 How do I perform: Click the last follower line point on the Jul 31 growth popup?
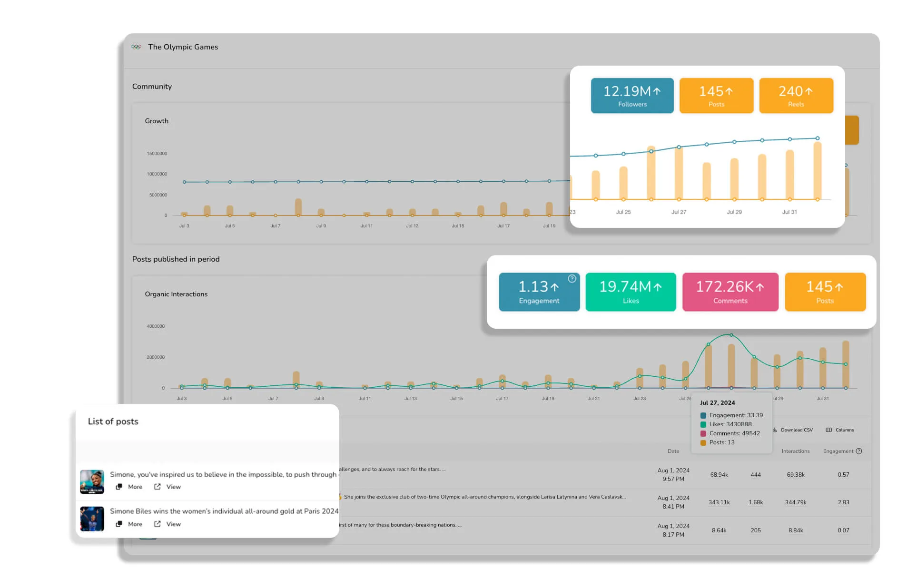pos(818,138)
